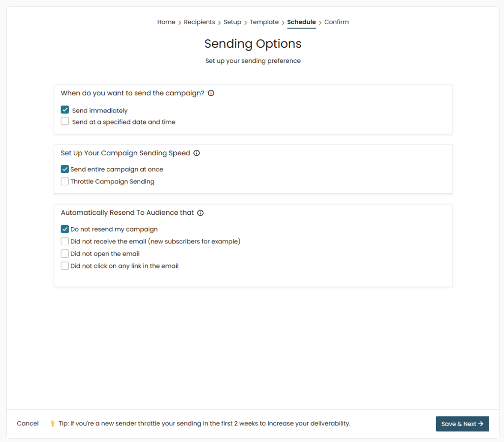The height and width of the screenshot is (442, 504).
Task: Toggle the Send immediately checkbox
Action: point(65,110)
